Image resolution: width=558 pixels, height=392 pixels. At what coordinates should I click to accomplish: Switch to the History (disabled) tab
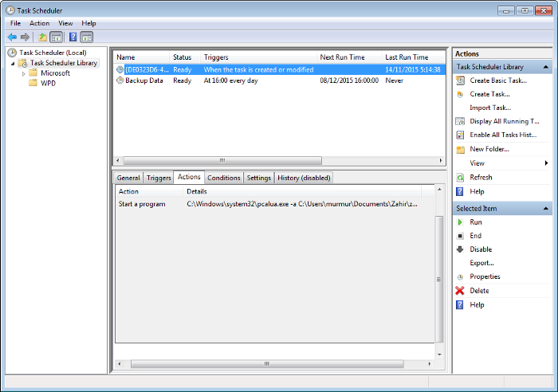pos(304,178)
